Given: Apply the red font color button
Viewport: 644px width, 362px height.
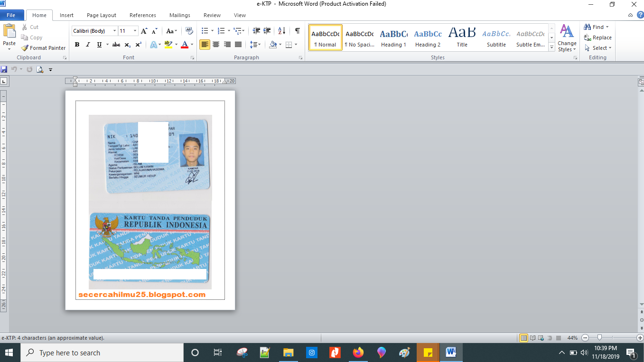Looking at the screenshot, I should coord(185,45).
